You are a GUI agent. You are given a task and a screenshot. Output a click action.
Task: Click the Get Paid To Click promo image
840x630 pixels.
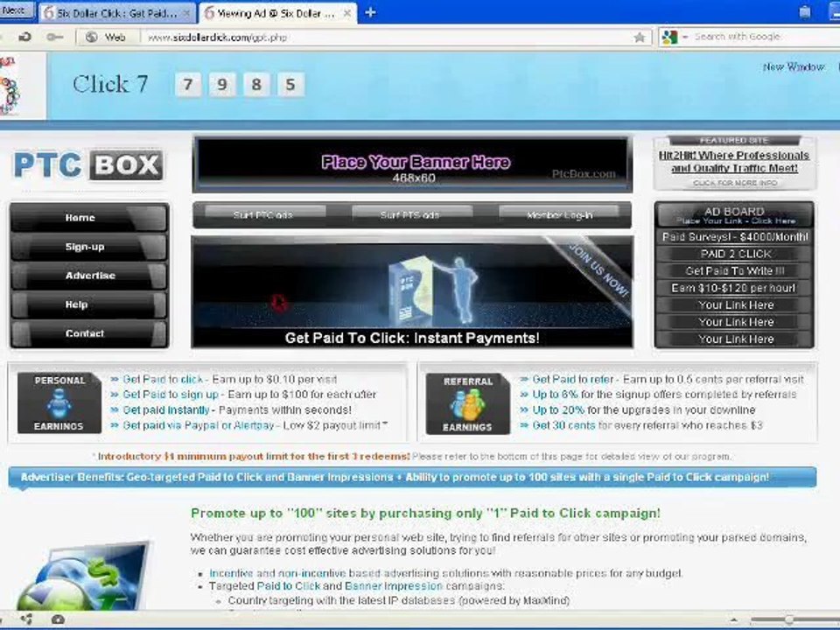pyautogui.click(x=412, y=292)
